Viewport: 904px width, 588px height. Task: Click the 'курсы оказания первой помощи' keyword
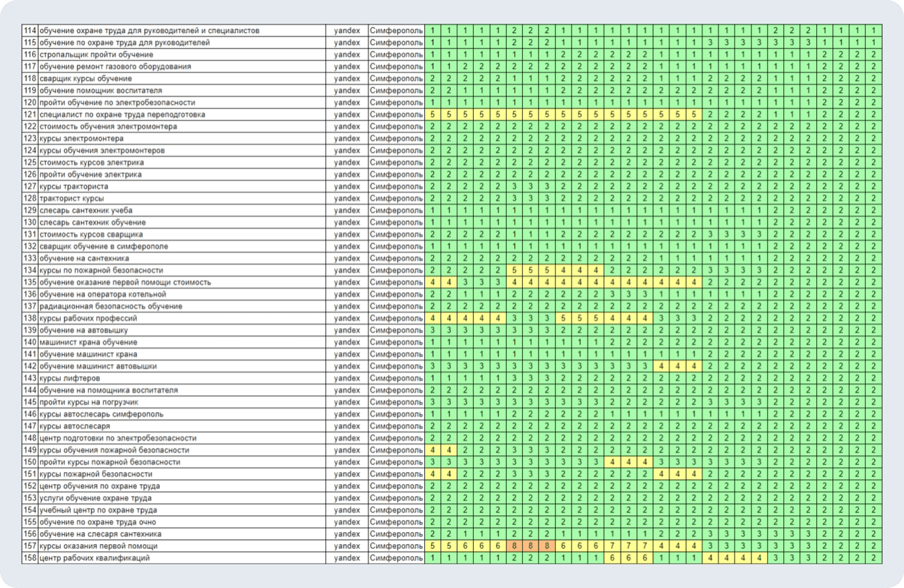click(x=181, y=547)
